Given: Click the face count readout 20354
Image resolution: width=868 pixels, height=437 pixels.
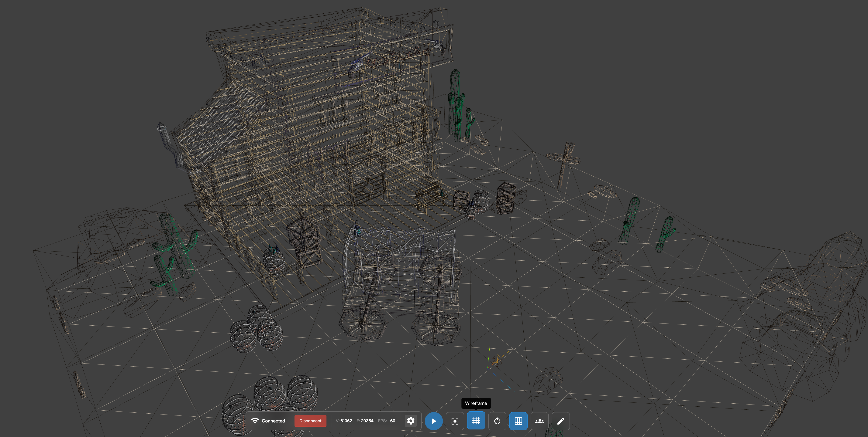Looking at the screenshot, I should point(367,421).
